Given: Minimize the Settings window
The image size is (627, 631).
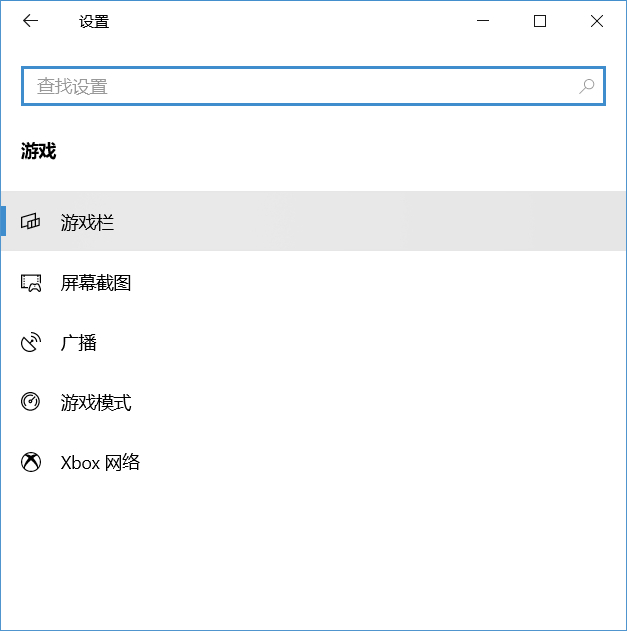Looking at the screenshot, I should [x=483, y=21].
